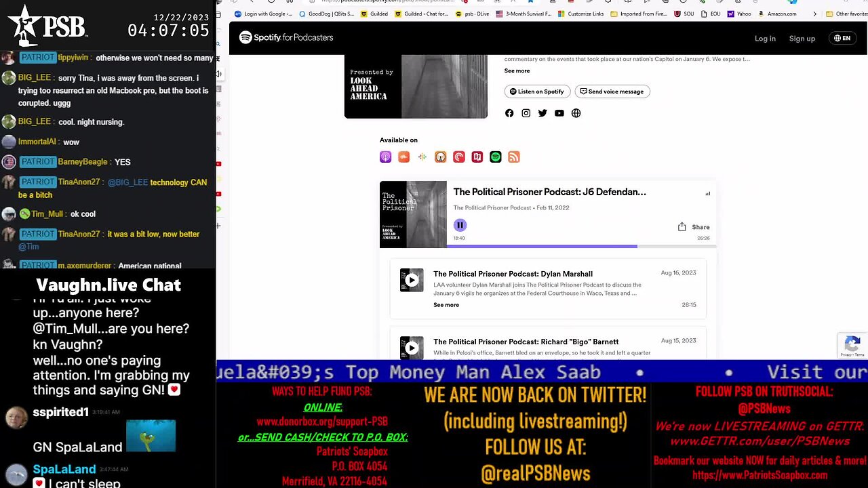The width and height of the screenshot is (868, 488).
Task: Play the Dylan Marshall episode
Action: 412,280
